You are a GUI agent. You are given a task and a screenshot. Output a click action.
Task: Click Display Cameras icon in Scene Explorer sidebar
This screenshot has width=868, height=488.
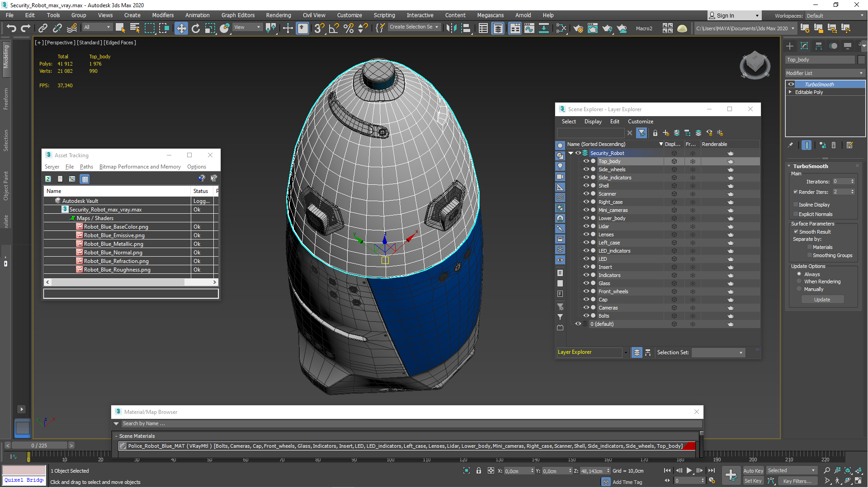[560, 177]
